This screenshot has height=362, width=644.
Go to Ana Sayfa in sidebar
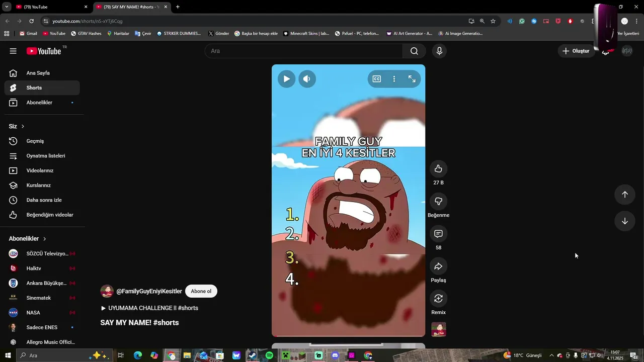[42, 73]
